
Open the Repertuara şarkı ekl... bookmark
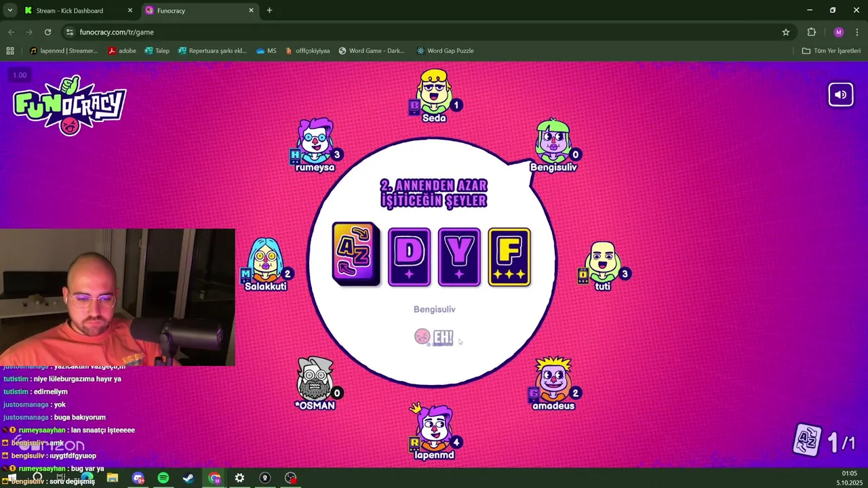[212, 51]
